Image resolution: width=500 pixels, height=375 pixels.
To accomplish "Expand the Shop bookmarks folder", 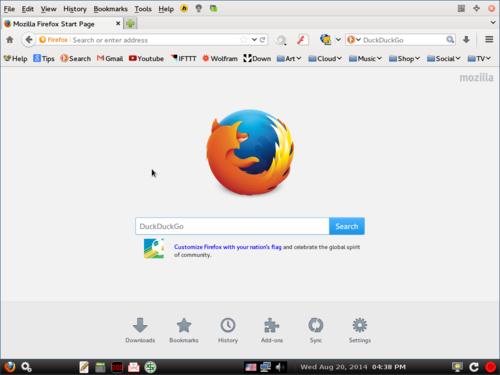I will [x=404, y=59].
